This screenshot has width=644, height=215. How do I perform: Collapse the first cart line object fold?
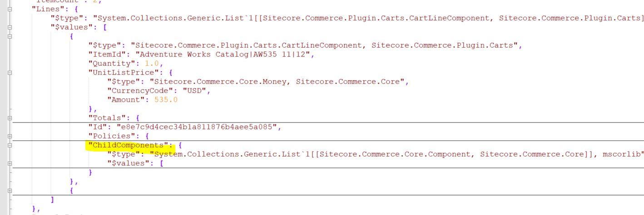coord(10,36)
